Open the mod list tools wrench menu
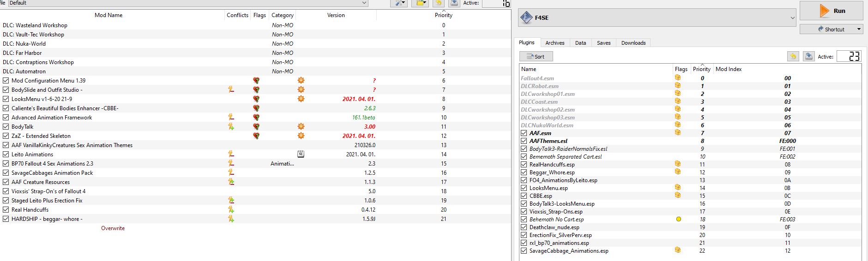 tap(398, 3)
